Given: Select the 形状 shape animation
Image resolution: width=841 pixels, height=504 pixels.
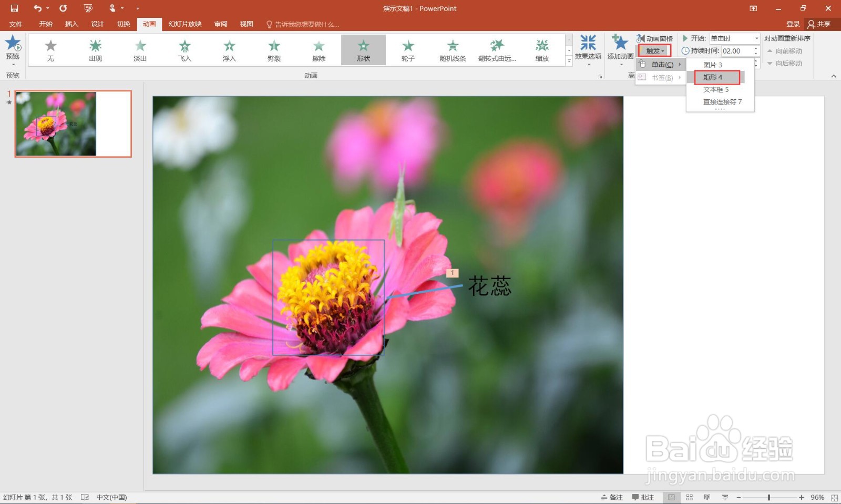Looking at the screenshot, I should [x=363, y=50].
